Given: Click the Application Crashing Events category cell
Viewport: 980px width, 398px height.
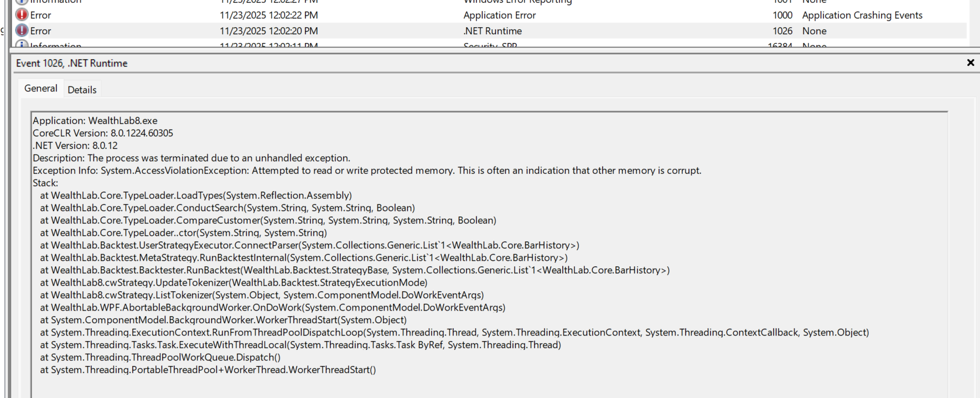Looking at the screenshot, I should pyautogui.click(x=862, y=15).
